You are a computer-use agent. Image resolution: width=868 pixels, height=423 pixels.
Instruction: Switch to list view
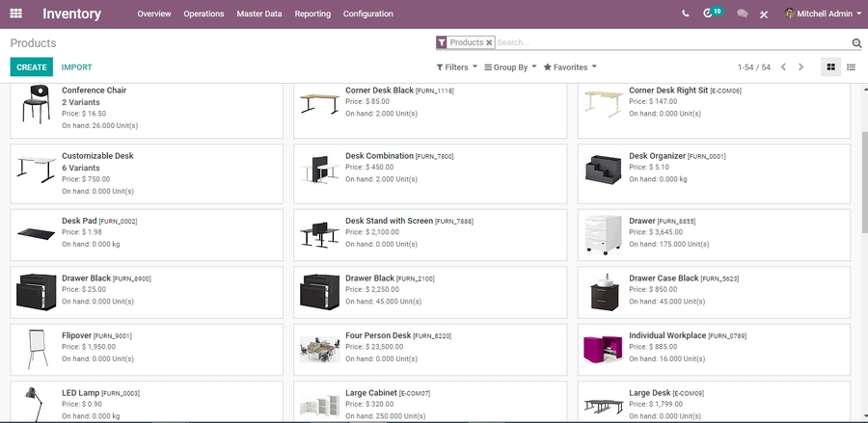pyautogui.click(x=851, y=67)
